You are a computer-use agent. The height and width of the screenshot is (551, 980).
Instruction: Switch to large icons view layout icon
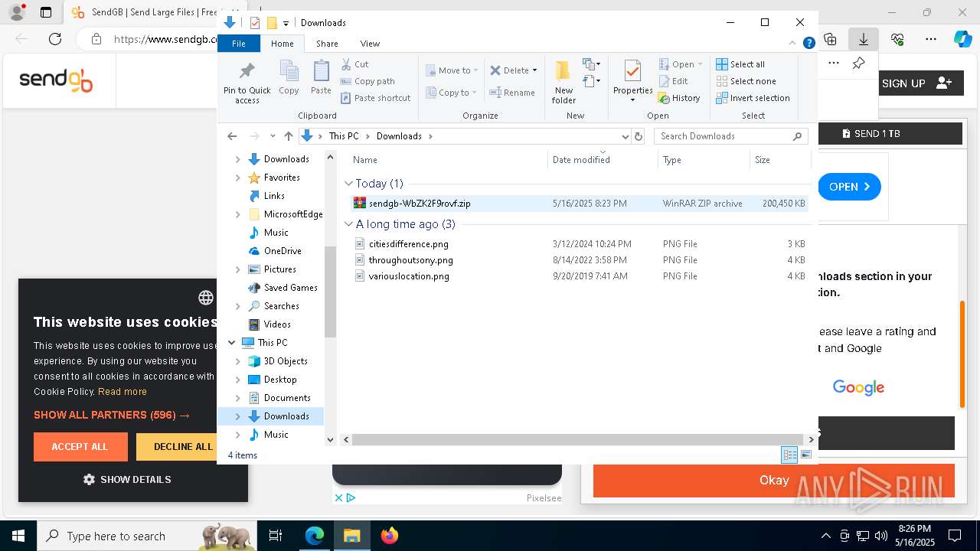coord(805,455)
